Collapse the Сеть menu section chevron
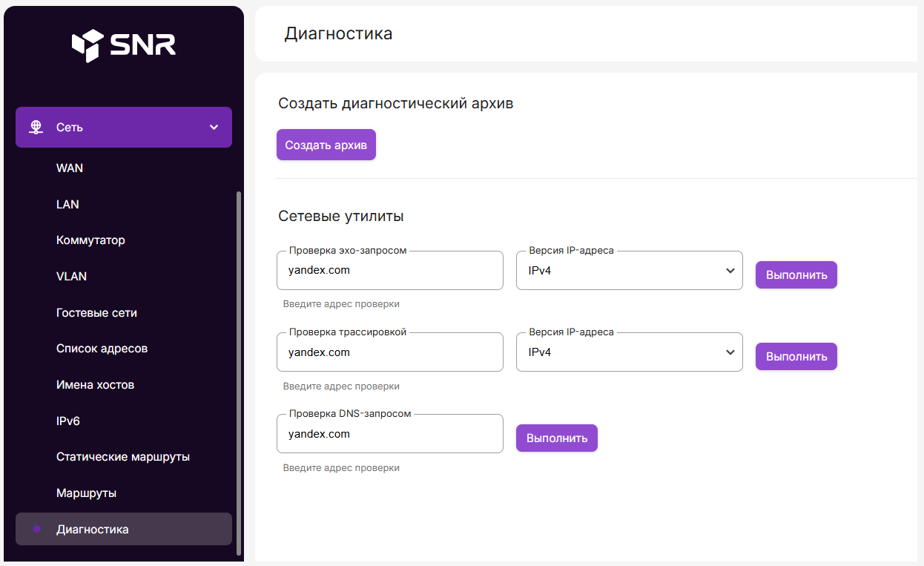924x566 pixels. 214,127
